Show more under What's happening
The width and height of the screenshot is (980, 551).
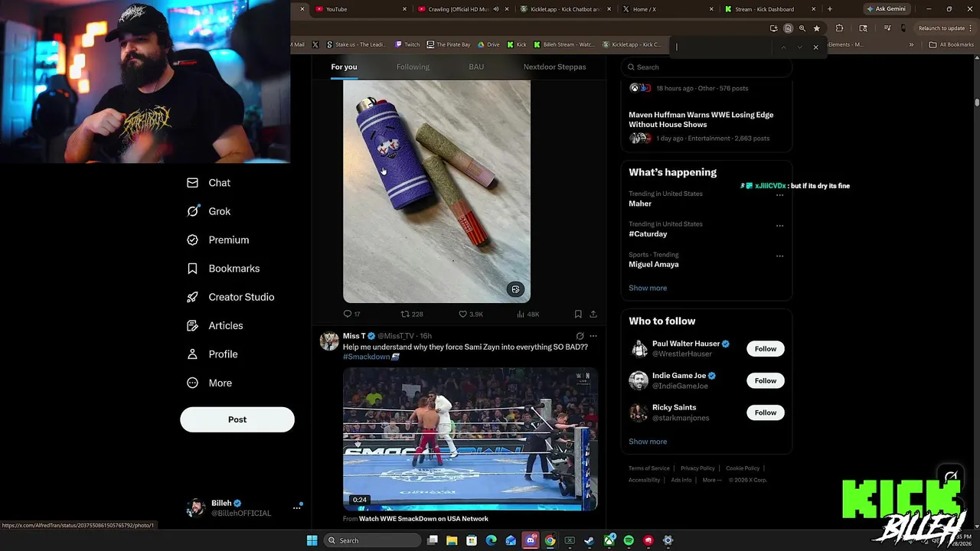click(648, 288)
